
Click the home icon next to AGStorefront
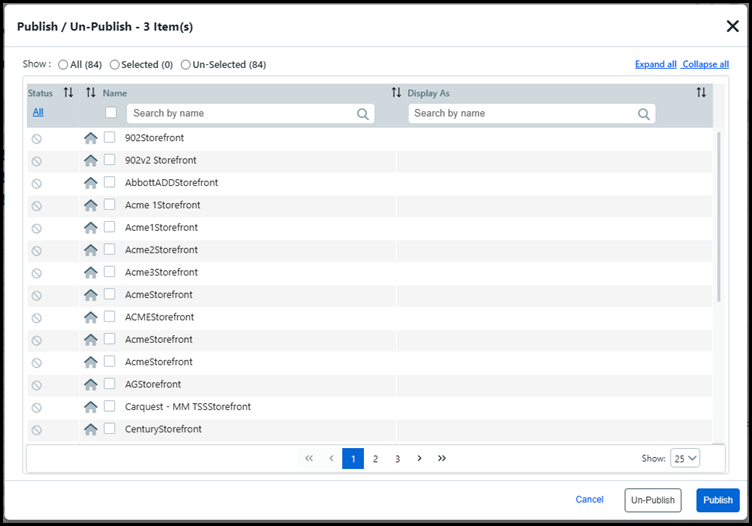click(91, 385)
